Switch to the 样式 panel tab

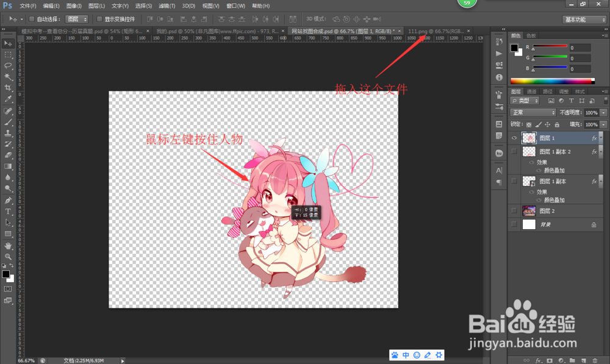click(579, 91)
